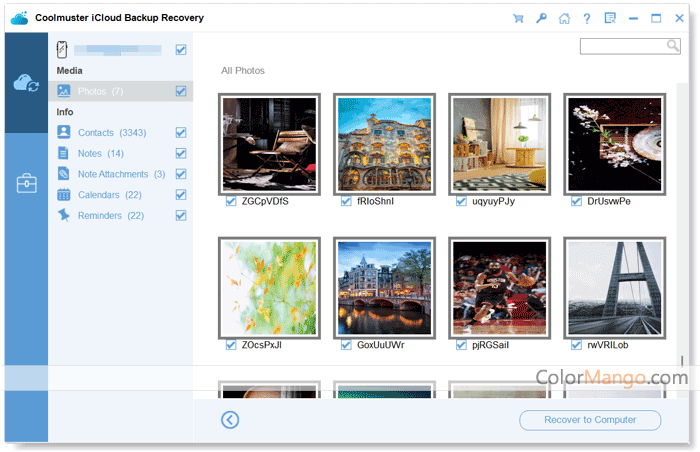Toggle checkbox for photo rwVRILob
Screen dimensions: 700x452
(x=577, y=345)
